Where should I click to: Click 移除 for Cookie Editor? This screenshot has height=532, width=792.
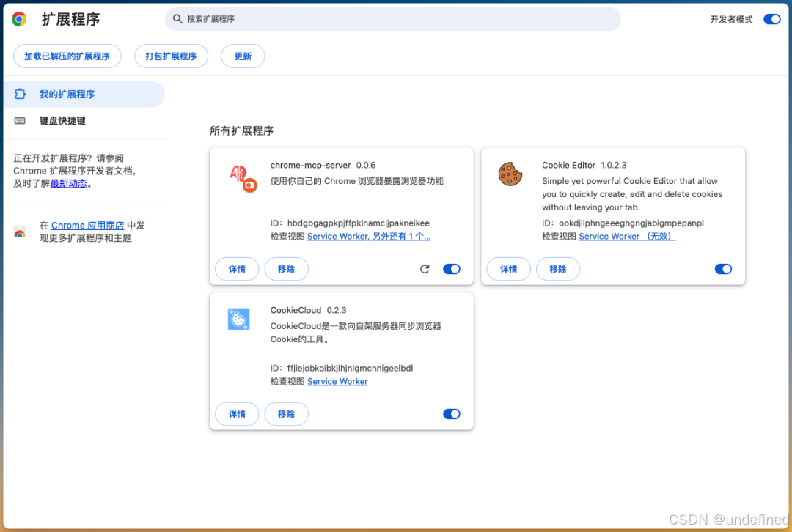pyautogui.click(x=558, y=269)
